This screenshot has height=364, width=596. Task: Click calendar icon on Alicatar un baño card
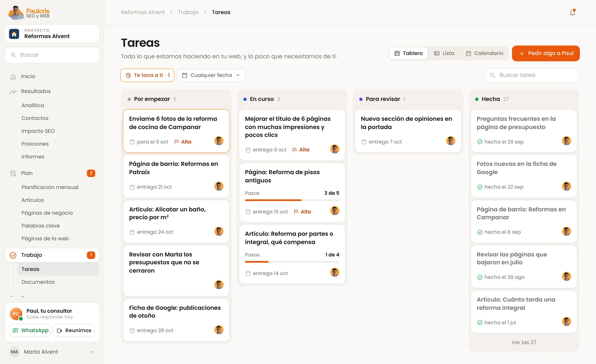pyautogui.click(x=132, y=232)
